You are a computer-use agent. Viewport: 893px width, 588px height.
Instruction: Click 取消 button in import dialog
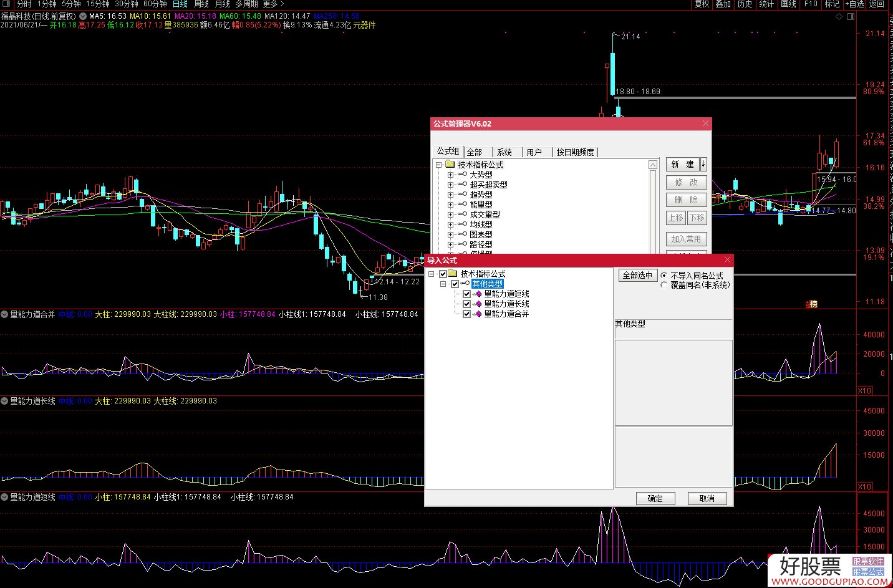pyautogui.click(x=707, y=498)
